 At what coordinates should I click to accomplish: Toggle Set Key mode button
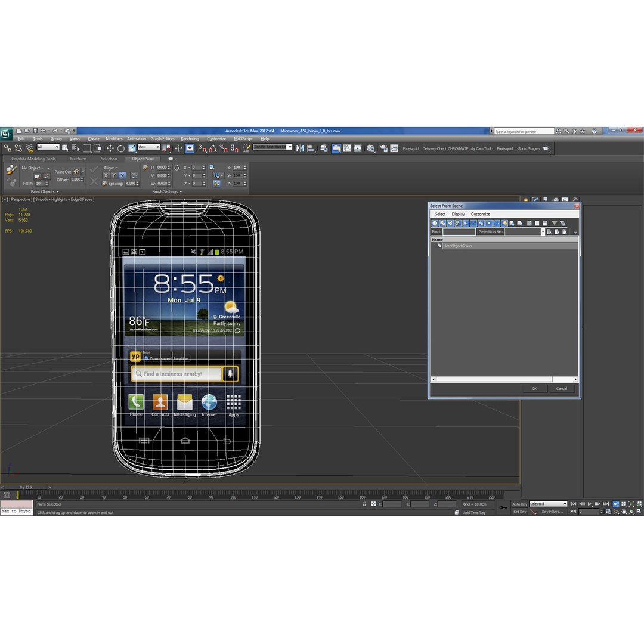pos(519,512)
